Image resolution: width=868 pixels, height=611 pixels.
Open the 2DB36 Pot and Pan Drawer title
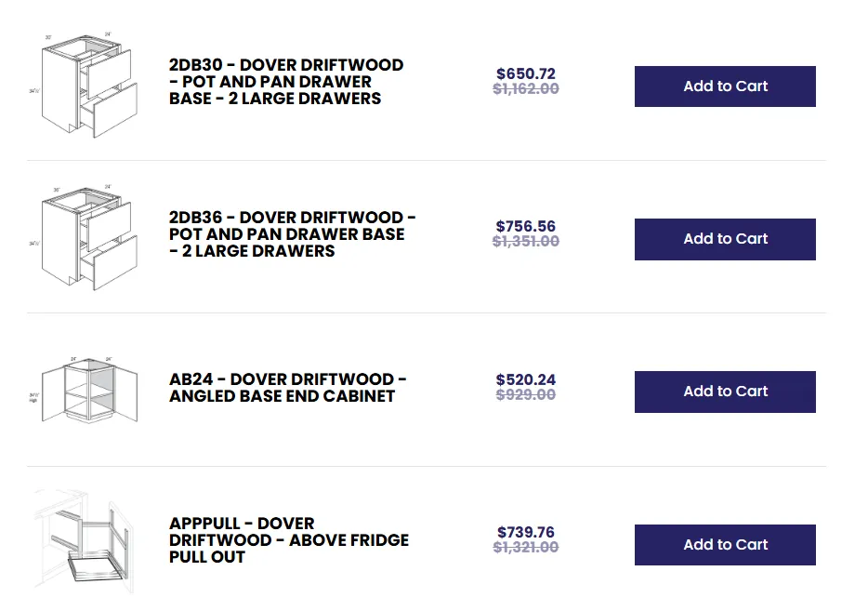[292, 234]
